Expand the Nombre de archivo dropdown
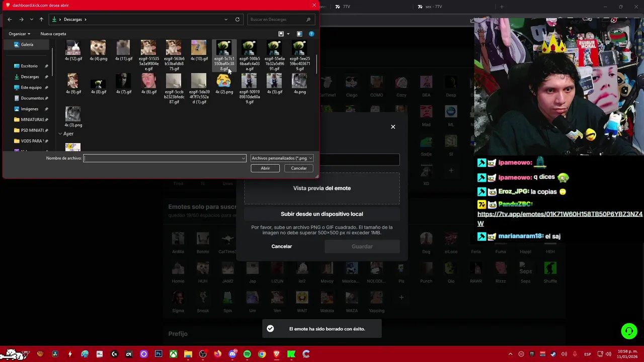644x362 pixels. click(x=244, y=158)
